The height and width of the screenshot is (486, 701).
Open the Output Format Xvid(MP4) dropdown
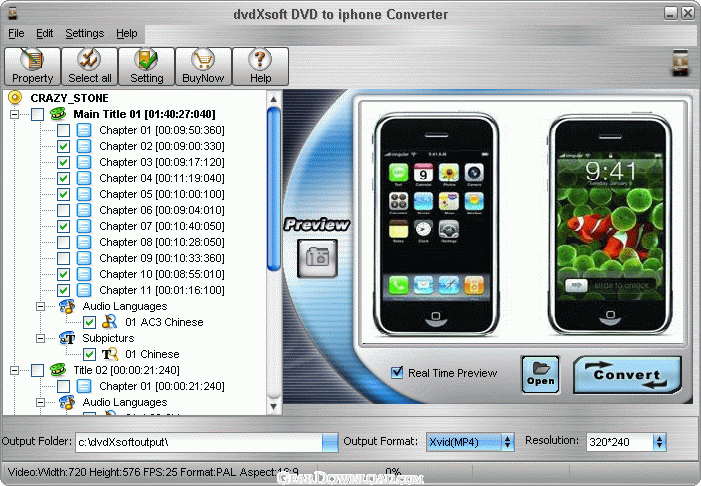(x=507, y=442)
